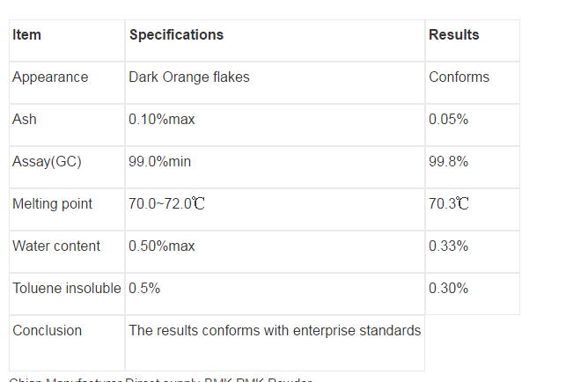Click the "Melting point" item cell
Image resolution: width=588 pixels, height=382 pixels.
pyautogui.click(x=53, y=204)
